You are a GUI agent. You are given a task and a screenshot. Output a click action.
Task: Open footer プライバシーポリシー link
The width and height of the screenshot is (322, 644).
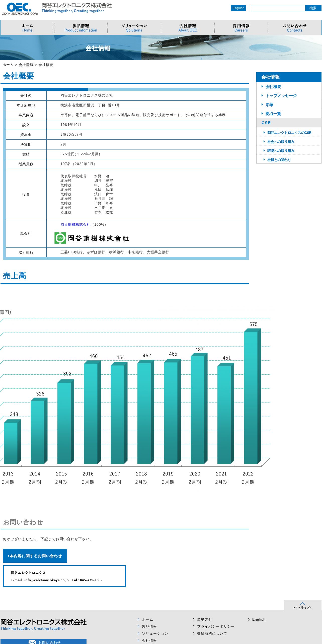tap(216, 626)
